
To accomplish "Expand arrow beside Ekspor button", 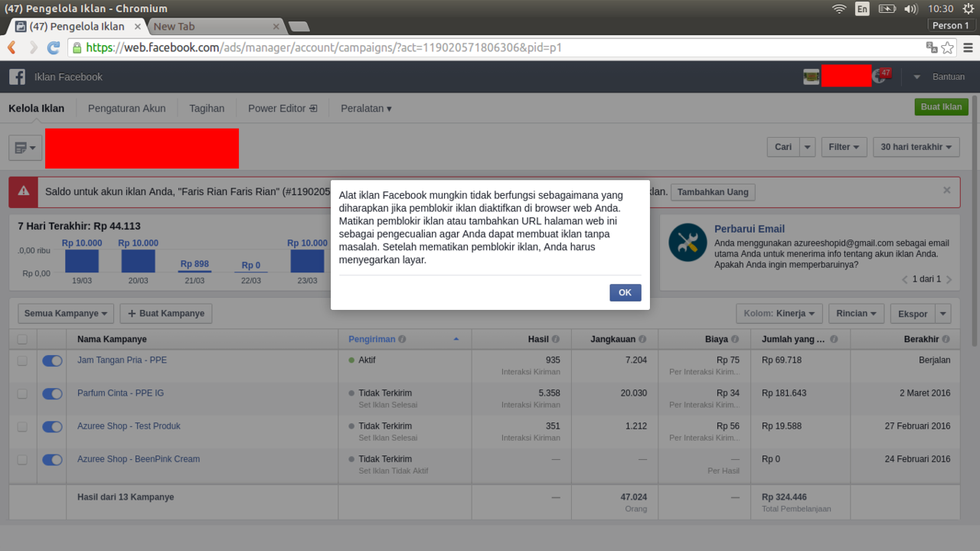I will [x=943, y=314].
